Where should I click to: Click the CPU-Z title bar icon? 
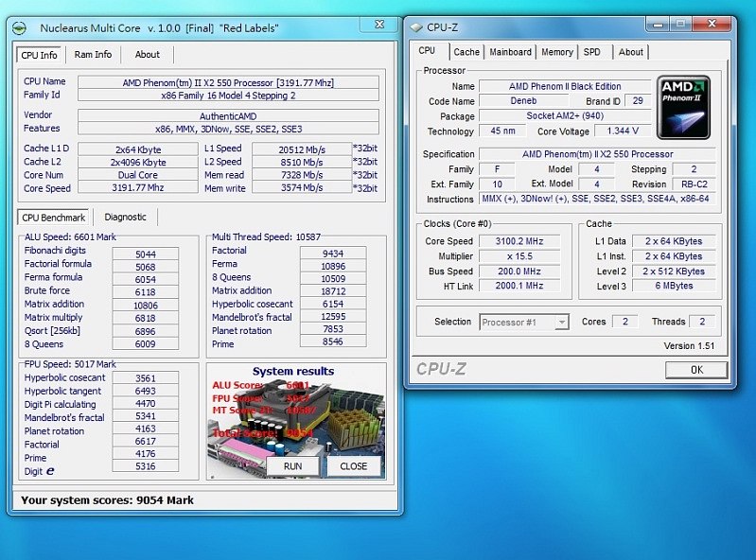pyautogui.click(x=416, y=27)
